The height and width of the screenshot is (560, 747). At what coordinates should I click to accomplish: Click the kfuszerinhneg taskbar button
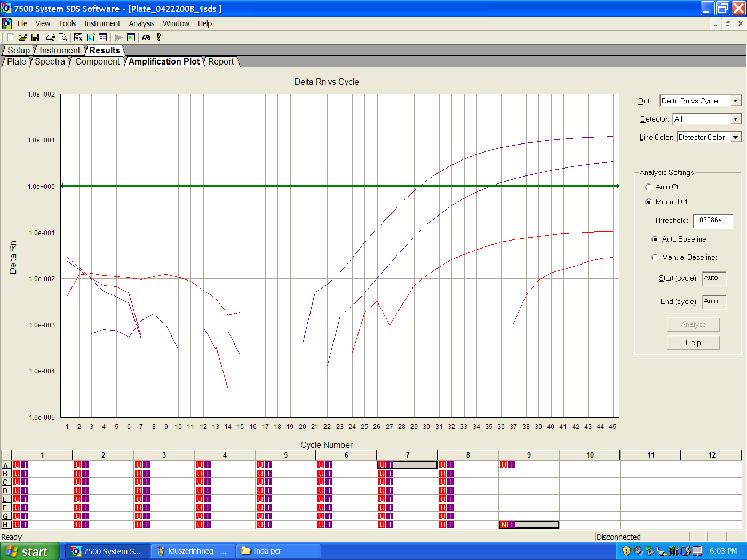pos(193,551)
